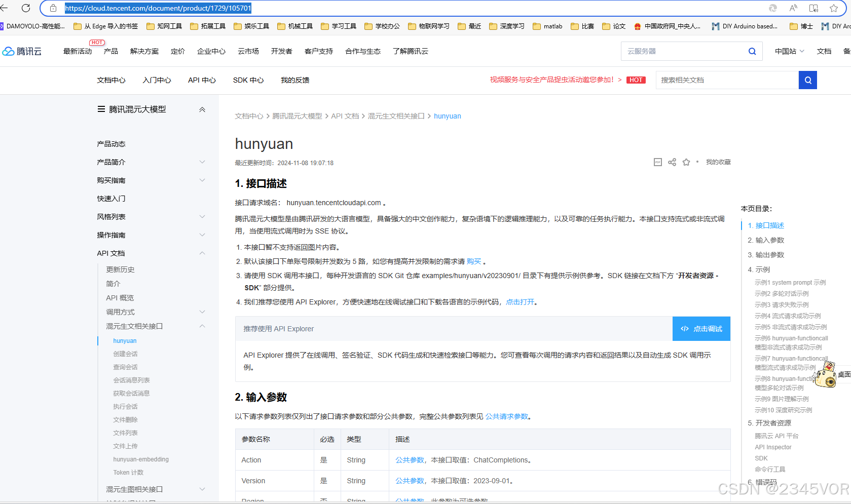Click the share icon under title
Screen dimensions: 851x504
[672, 162]
